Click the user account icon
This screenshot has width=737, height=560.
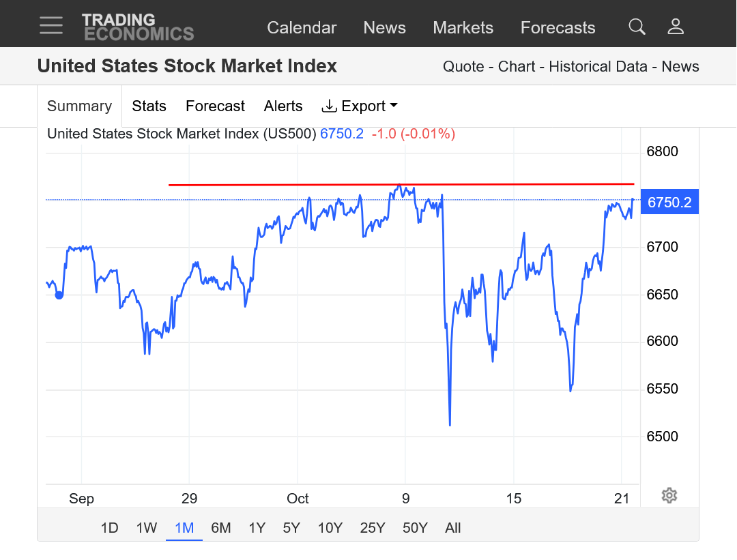[676, 27]
